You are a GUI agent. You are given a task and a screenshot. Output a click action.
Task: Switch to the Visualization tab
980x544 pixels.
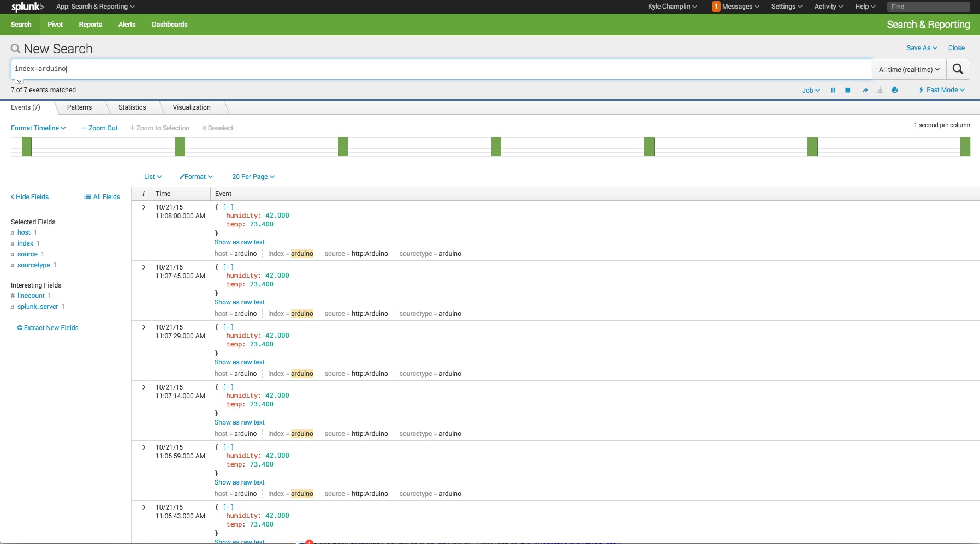(x=192, y=107)
